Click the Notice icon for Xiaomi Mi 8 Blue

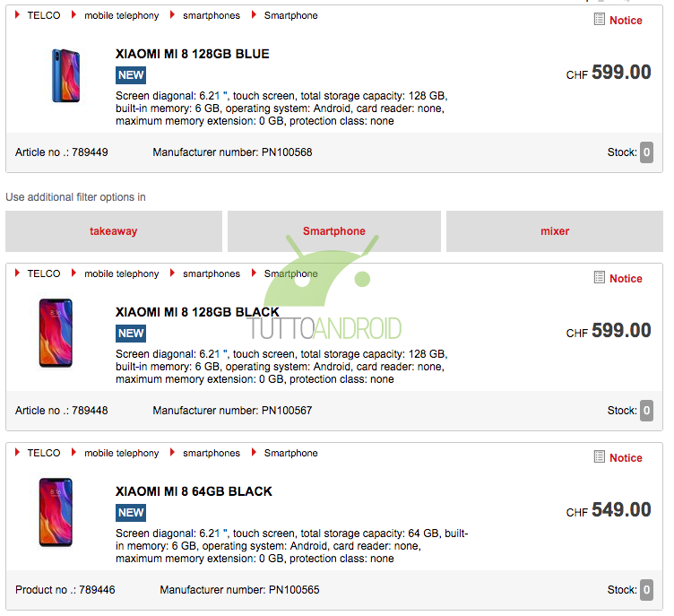point(600,20)
